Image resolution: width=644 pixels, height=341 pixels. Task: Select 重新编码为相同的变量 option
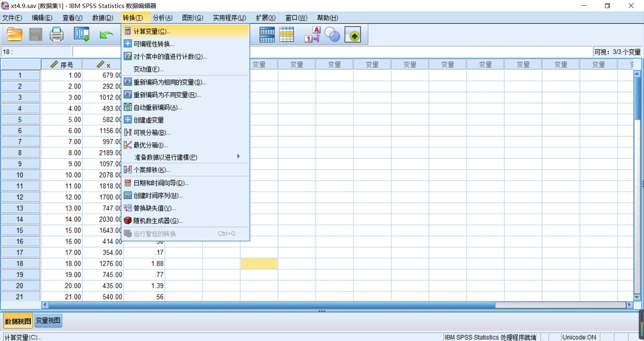185,82
